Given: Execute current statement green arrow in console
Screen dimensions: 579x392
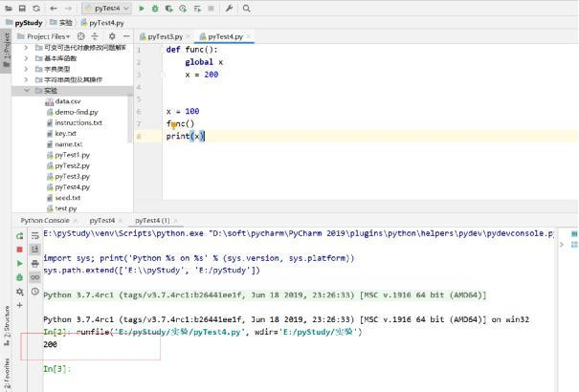Looking at the screenshot, I should coord(19,263).
